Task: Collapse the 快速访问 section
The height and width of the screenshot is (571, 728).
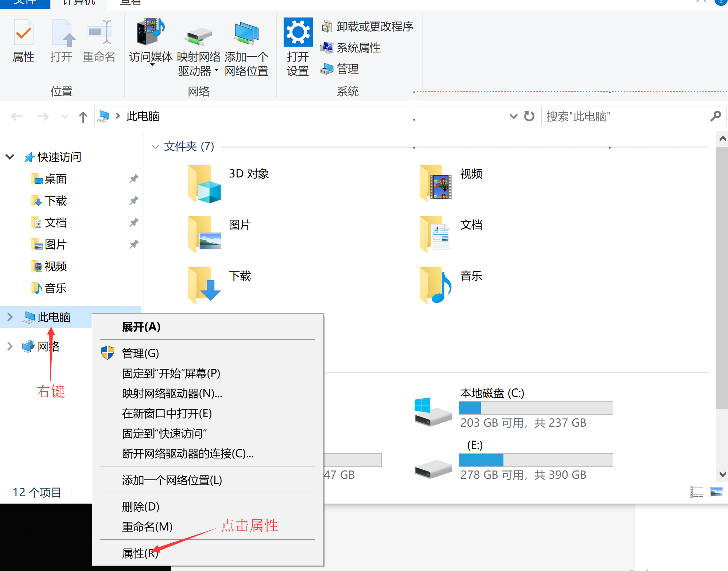Action: 10,157
